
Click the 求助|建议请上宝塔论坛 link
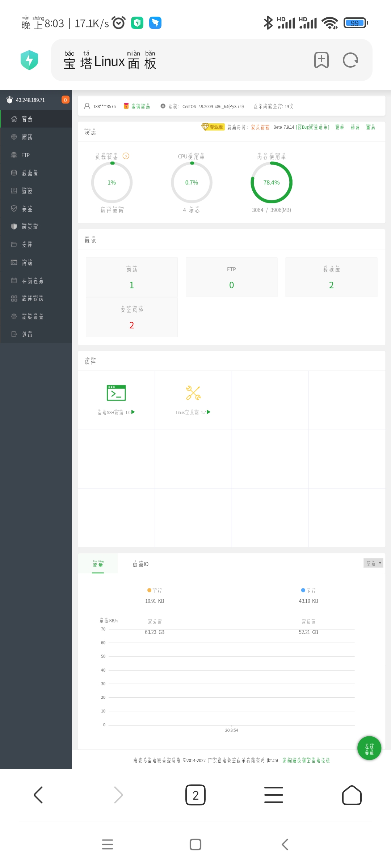[306, 760]
